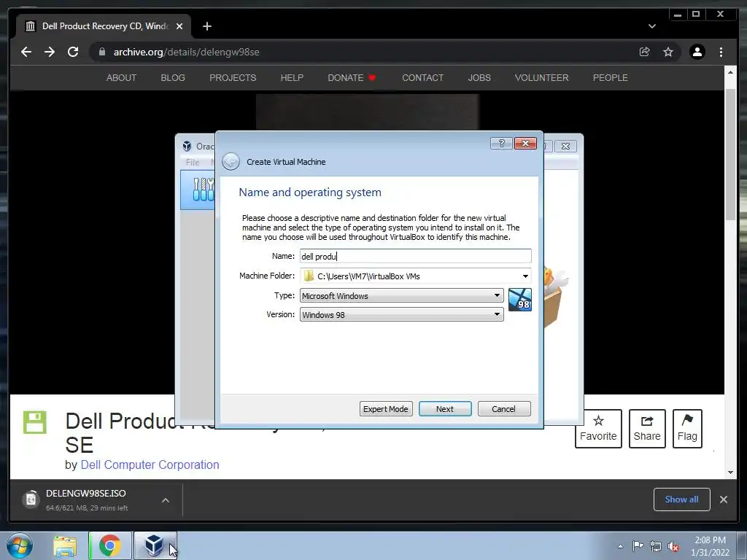This screenshot has height=560, width=747.
Task: Click the Tools icon in VirtualBox Manager window
Action: 203,189
